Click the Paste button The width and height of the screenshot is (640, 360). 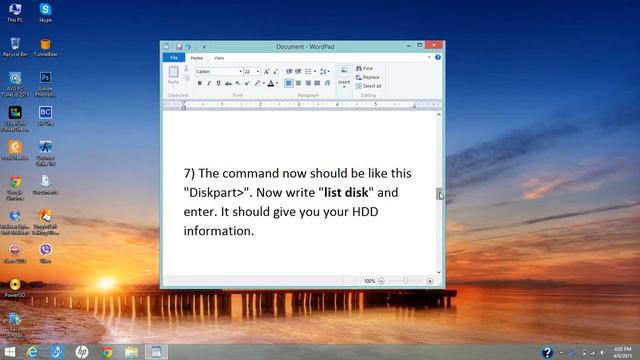[173, 76]
